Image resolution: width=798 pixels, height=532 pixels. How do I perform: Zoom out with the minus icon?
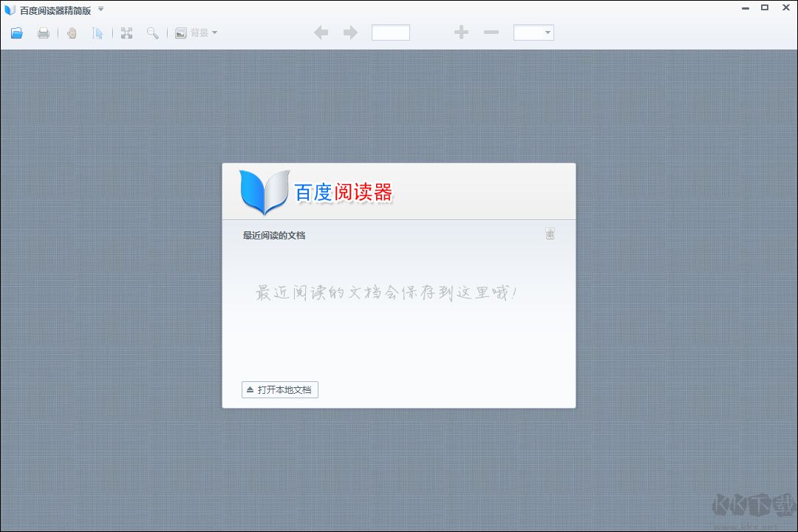(x=491, y=33)
